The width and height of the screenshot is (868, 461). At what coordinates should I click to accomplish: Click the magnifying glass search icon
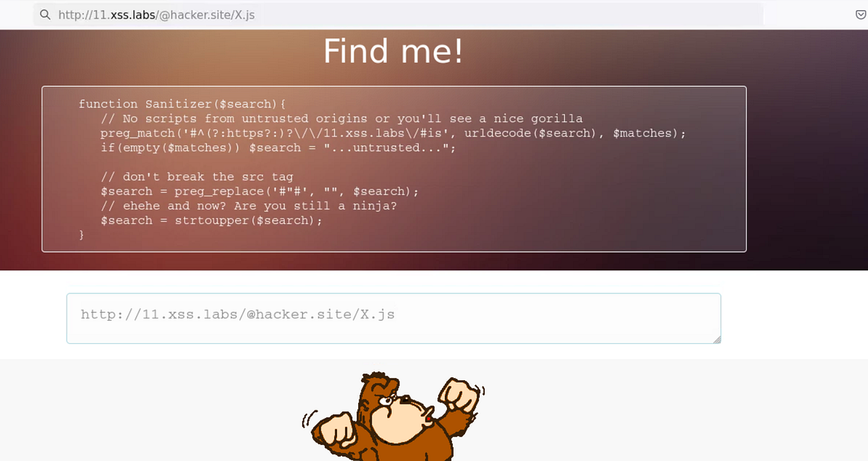point(43,14)
